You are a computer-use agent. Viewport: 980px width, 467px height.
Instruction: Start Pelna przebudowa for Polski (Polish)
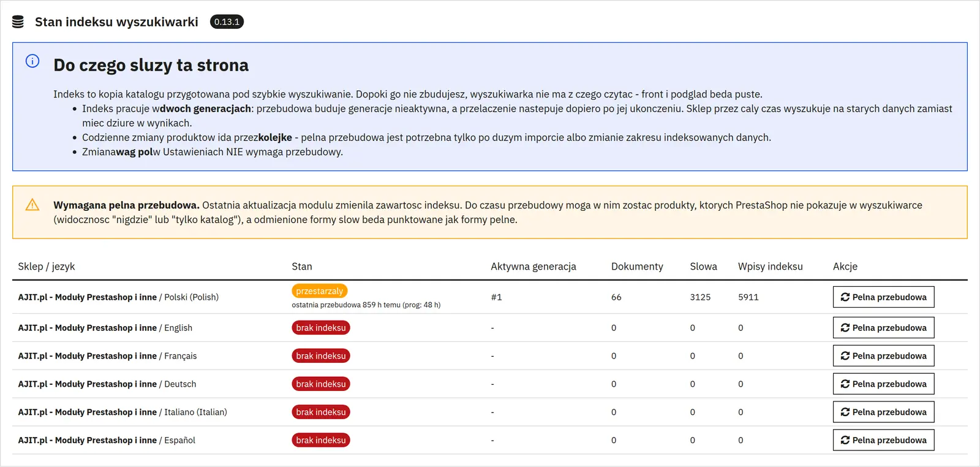pos(883,297)
